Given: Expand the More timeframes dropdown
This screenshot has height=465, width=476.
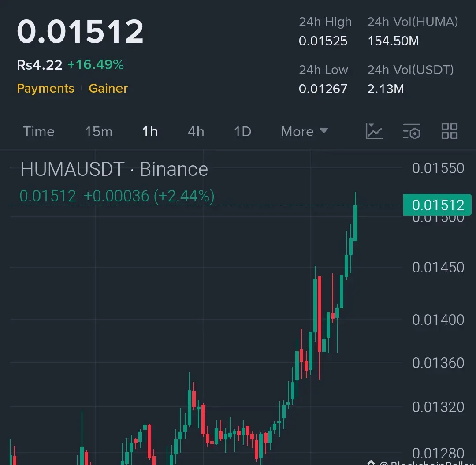Looking at the screenshot, I should (304, 131).
